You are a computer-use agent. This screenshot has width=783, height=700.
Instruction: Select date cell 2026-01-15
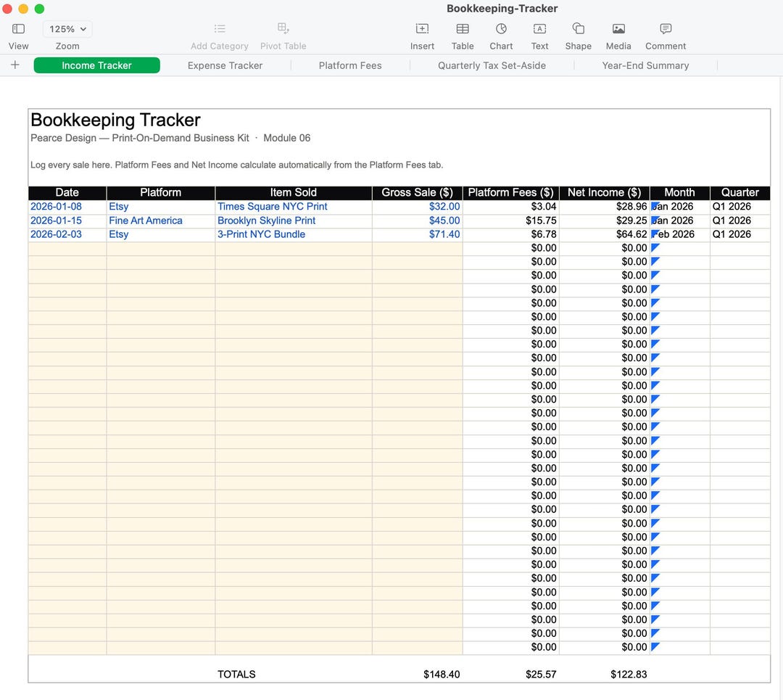[x=67, y=221]
